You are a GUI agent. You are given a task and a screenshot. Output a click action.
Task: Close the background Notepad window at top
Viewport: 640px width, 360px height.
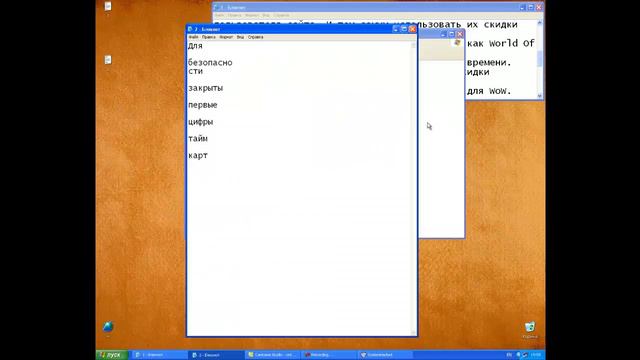[x=539, y=7]
